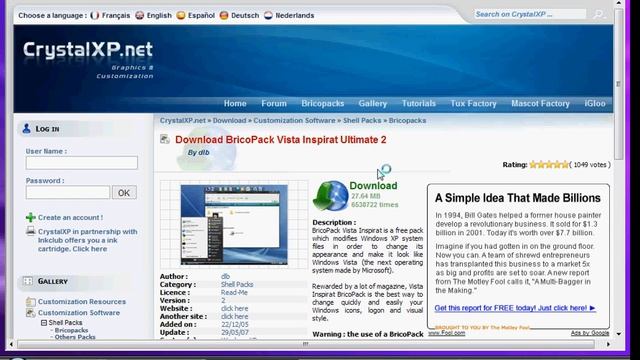640x360 pixels.
Task: Click the Bricopacks breadcrumb link
Action: tap(407, 120)
